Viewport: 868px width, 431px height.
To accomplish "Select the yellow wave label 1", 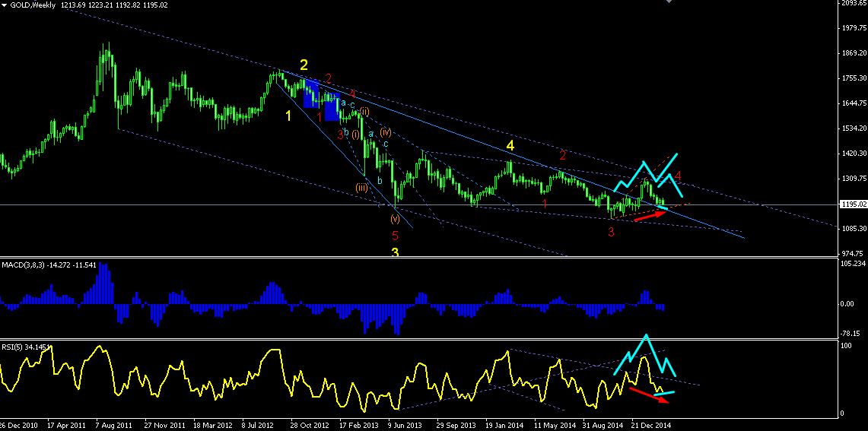I will pyautogui.click(x=288, y=116).
